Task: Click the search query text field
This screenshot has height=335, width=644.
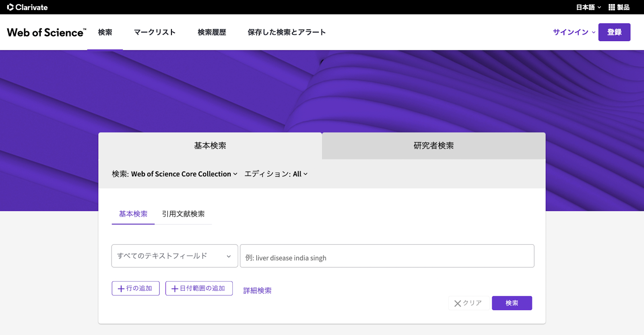Action: 387,256
